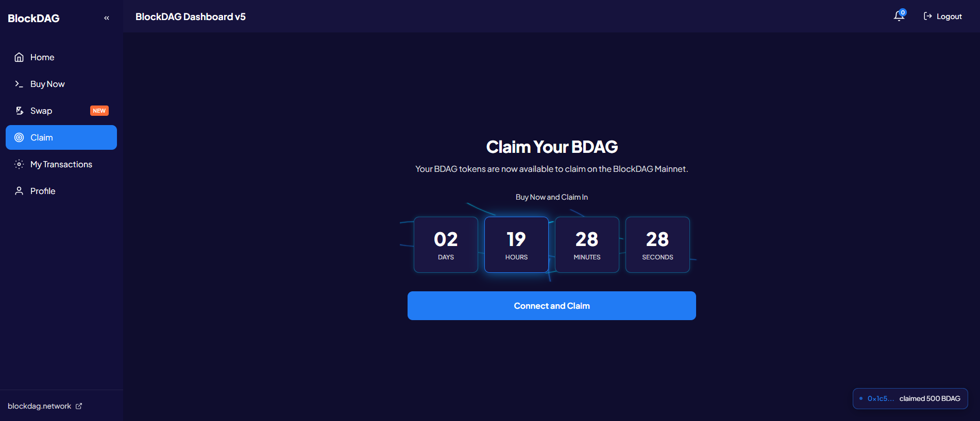The width and height of the screenshot is (980, 421).
Task: Click the 28 MINUTES countdown card
Action: click(x=587, y=244)
